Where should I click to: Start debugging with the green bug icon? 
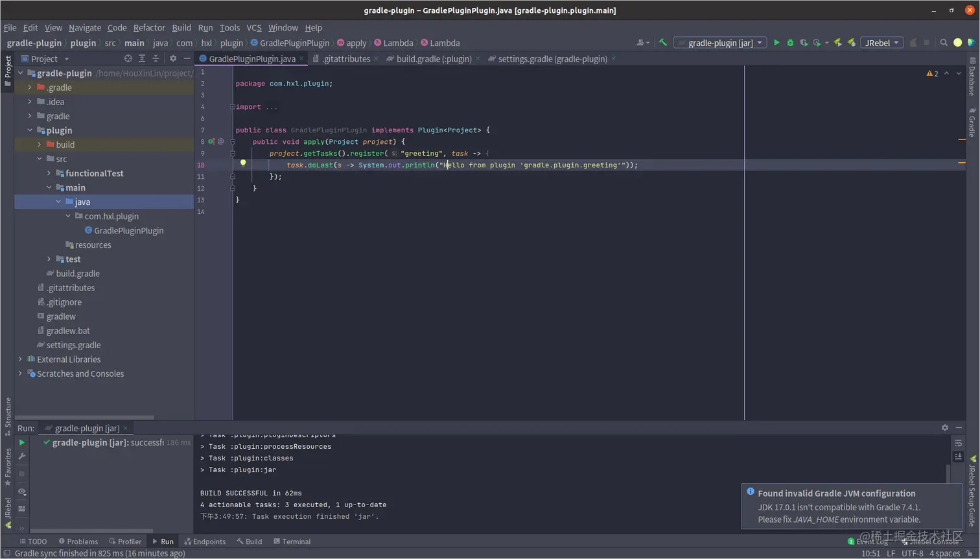790,43
